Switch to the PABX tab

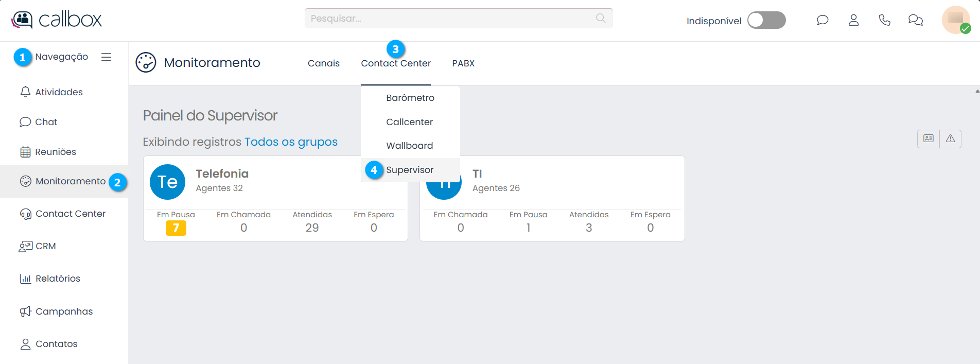coord(463,63)
